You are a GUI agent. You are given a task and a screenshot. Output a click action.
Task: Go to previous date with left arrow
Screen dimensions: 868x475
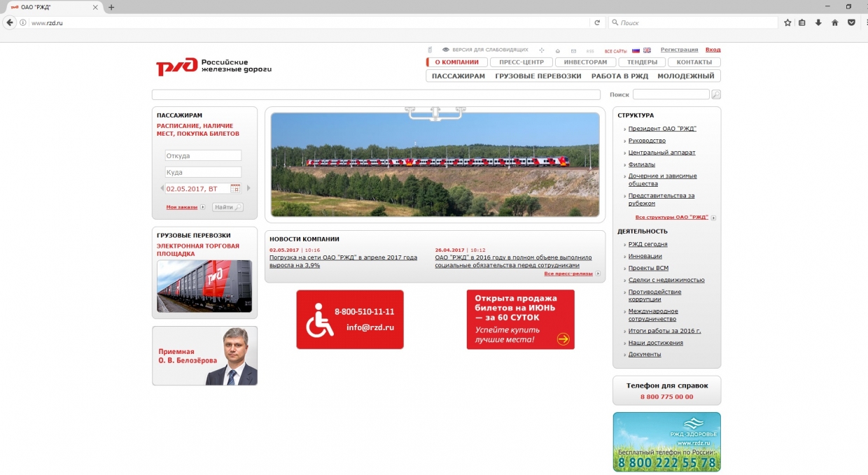tap(162, 188)
